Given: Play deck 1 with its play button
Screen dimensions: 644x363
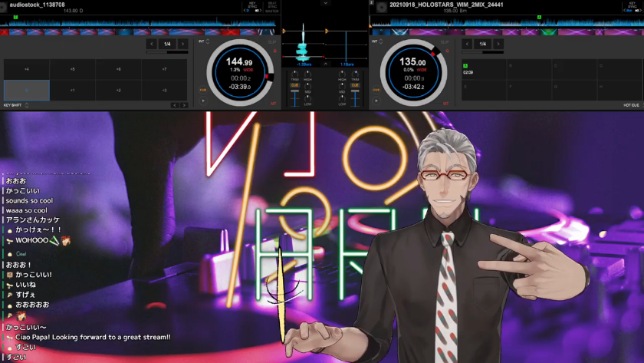Looking at the screenshot, I should (203, 101).
